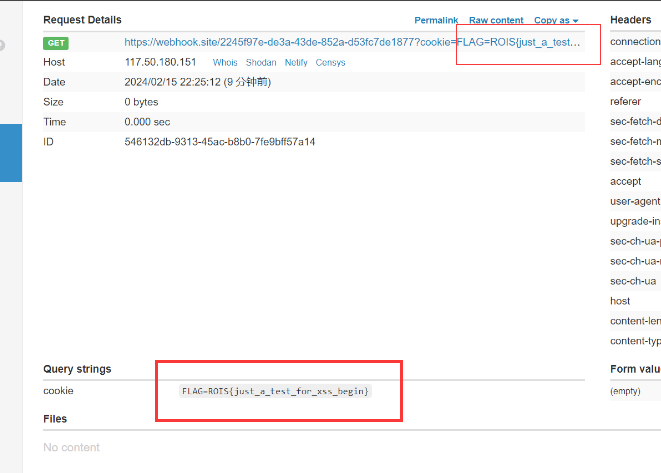Click the user-agent header row
661x473 pixels.
[x=635, y=201]
